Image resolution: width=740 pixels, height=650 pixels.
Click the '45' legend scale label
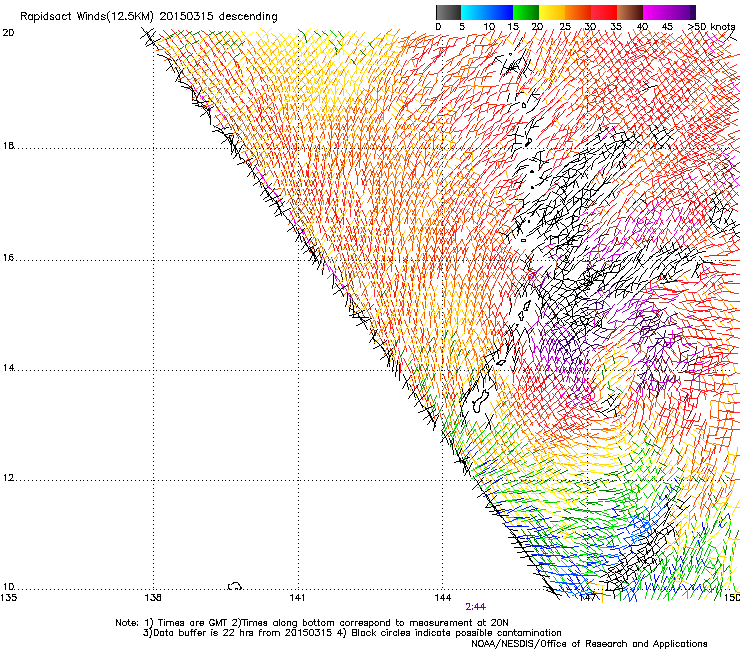coord(667,27)
